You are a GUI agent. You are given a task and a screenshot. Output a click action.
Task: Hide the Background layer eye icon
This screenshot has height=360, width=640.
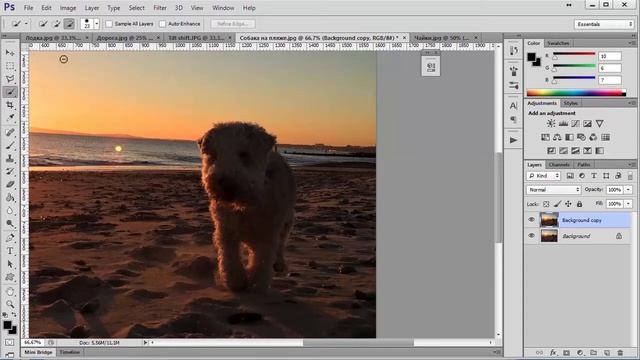pos(531,236)
